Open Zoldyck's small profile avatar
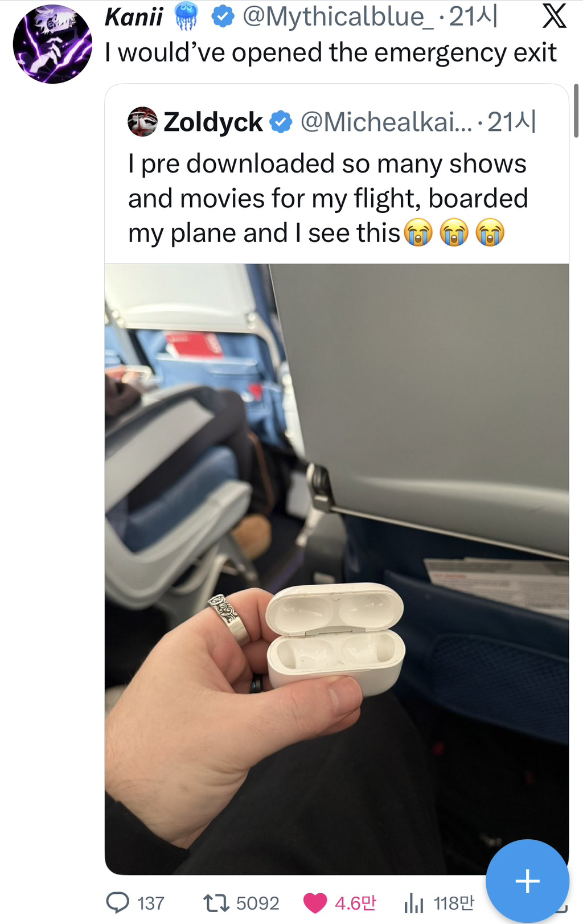583x924 pixels. [x=142, y=121]
